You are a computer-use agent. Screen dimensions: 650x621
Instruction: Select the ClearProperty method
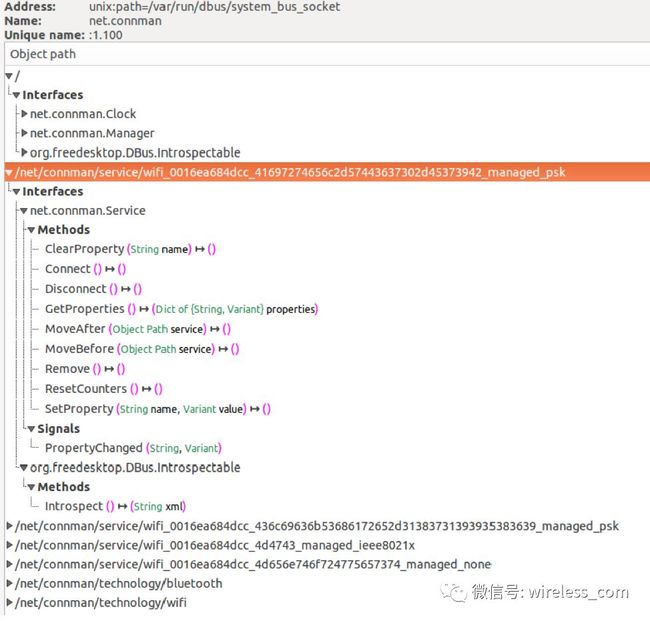(x=130, y=249)
